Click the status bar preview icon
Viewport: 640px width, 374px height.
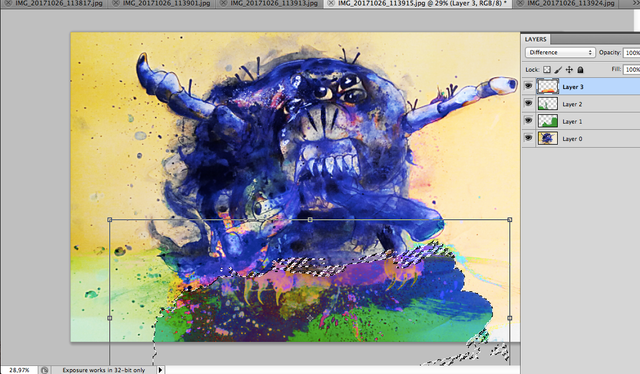pyautogui.click(x=44, y=370)
